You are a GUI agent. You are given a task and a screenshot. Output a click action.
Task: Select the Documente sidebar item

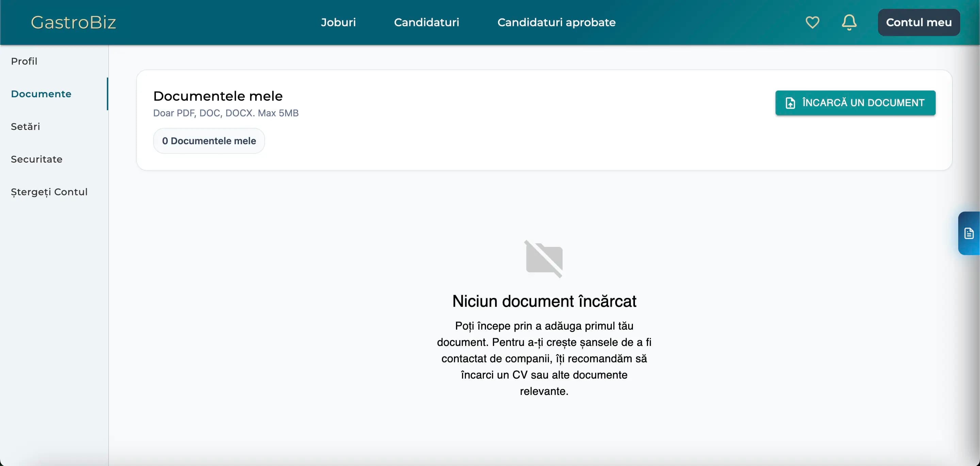point(54,94)
